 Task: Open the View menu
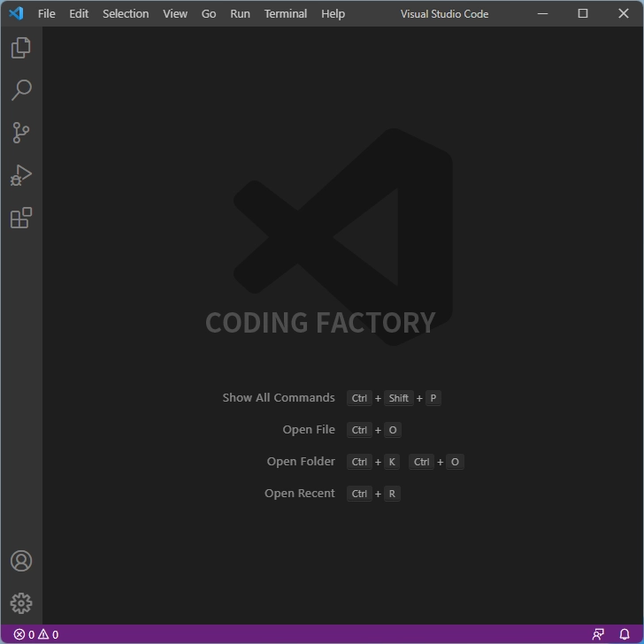pos(175,14)
